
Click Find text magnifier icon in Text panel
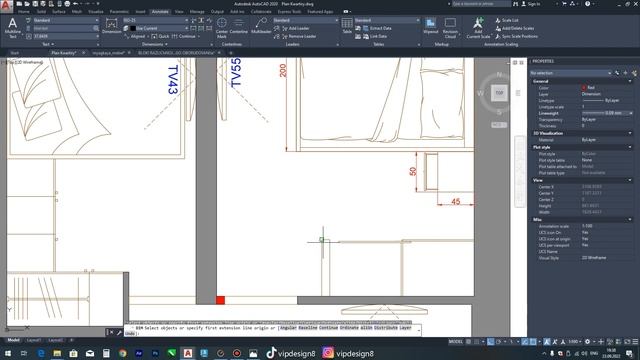[96, 28]
